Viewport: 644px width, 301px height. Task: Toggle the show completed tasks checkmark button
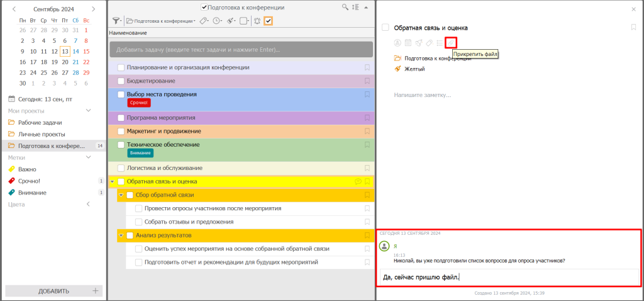pyautogui.click(x=269, y=21)
